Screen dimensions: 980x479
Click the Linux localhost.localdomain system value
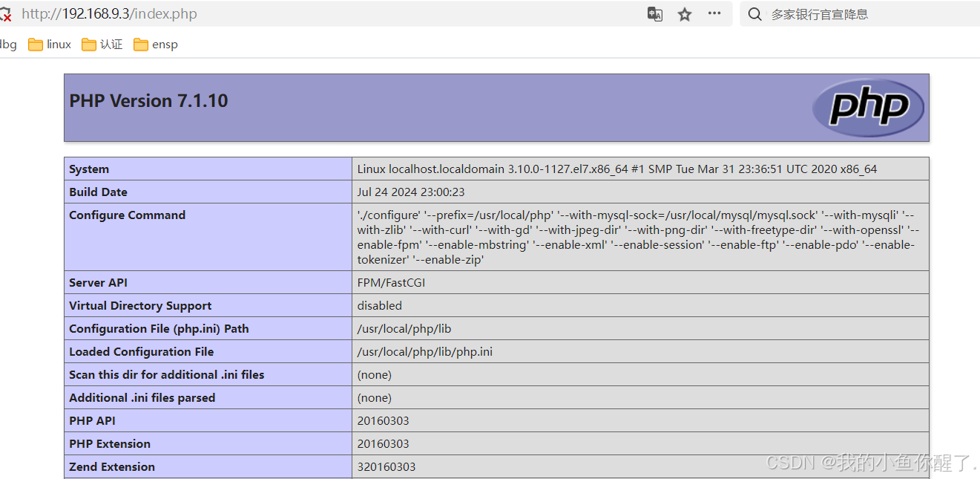pos(617,169)
